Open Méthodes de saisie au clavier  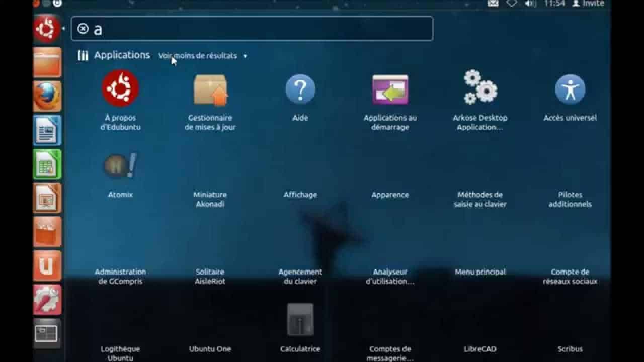tap(480, 199)
